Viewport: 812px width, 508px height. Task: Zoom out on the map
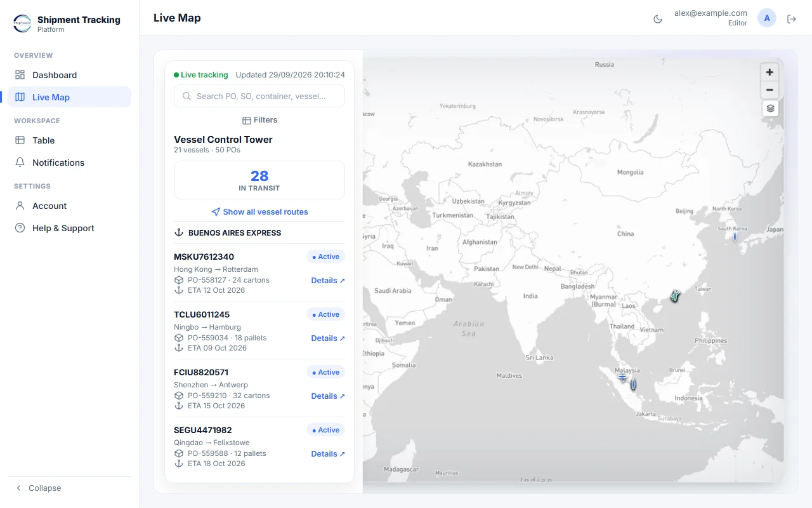tap(769, 90)
